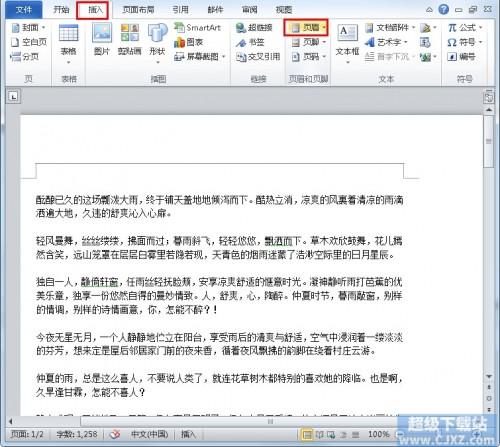Switch to Outline view
500x447 pixels.
pyautogui.click(x=344, y=435)
